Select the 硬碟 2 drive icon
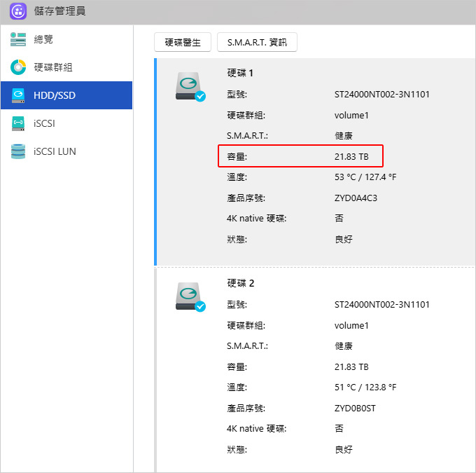Viewport: 476px width, 473px height. click(x=190, y=297)
